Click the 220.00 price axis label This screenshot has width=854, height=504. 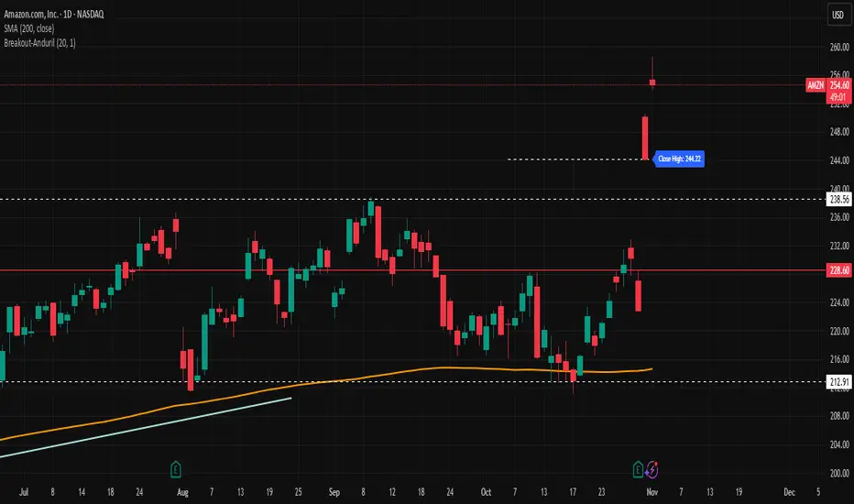(x=838, y=331)
